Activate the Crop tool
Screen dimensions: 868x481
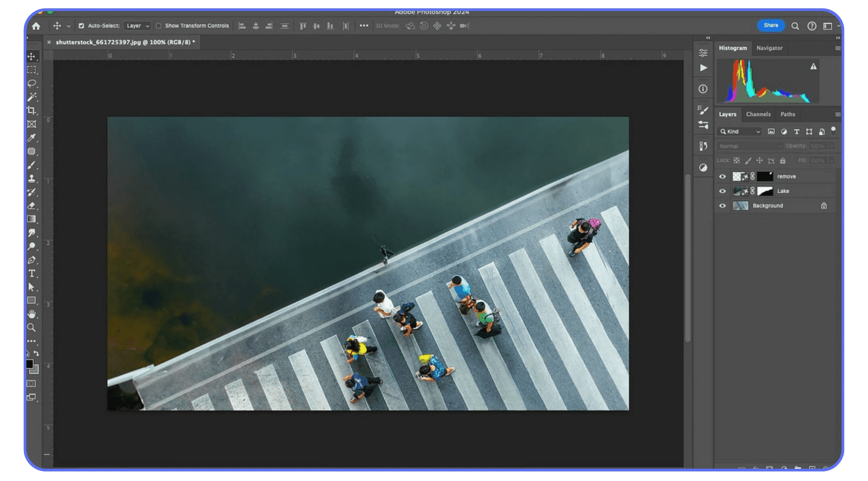click(32, 111)
